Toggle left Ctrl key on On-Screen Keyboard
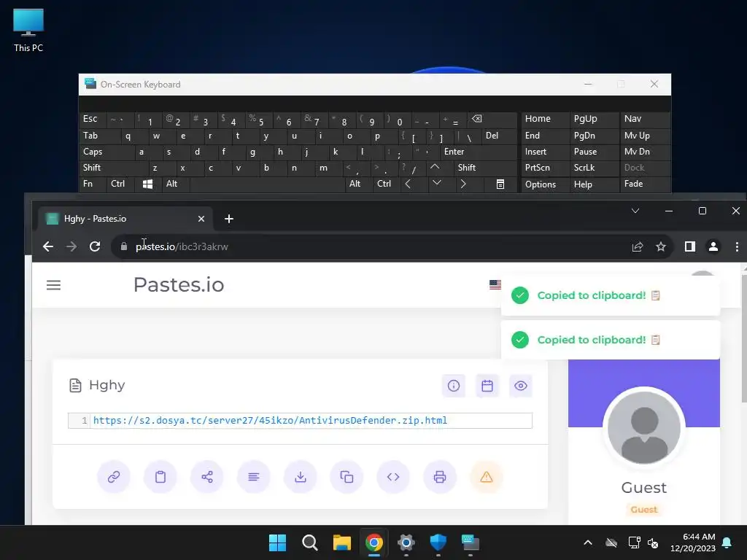The height and width of the screenshot is (560, 747). (121, 184)
